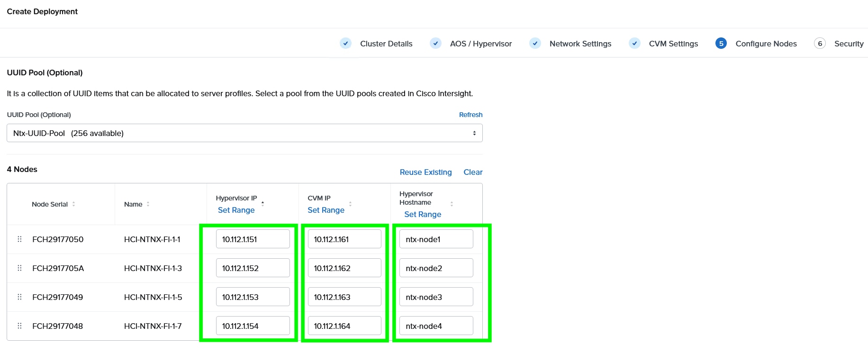Grab the drag handle for node FCH29177050

pyautogui.click(x=19, y=239)
